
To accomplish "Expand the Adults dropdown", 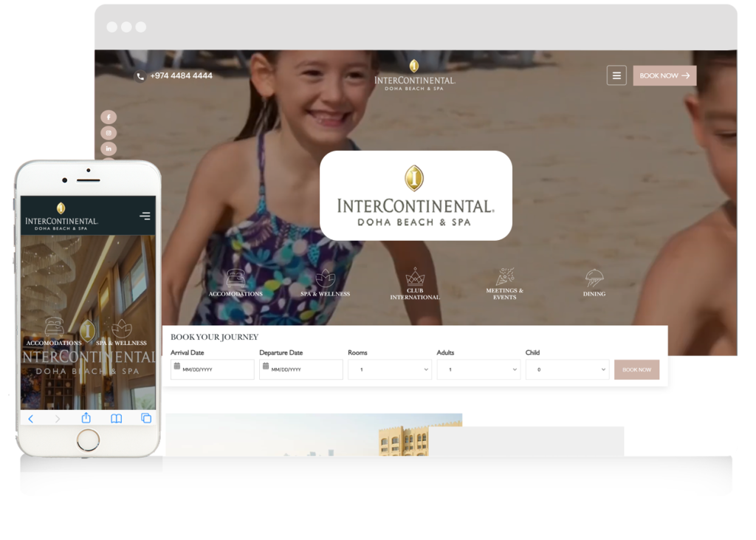I will tap(478, 369).
